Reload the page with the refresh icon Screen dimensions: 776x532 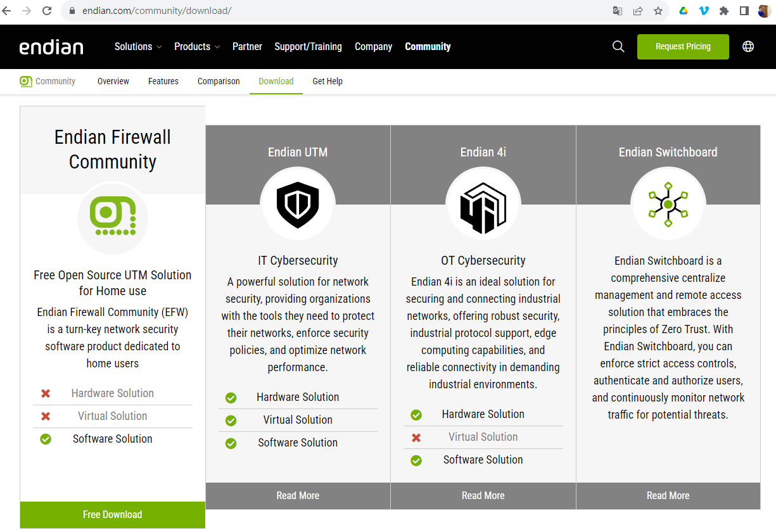[x=47, y=11]
